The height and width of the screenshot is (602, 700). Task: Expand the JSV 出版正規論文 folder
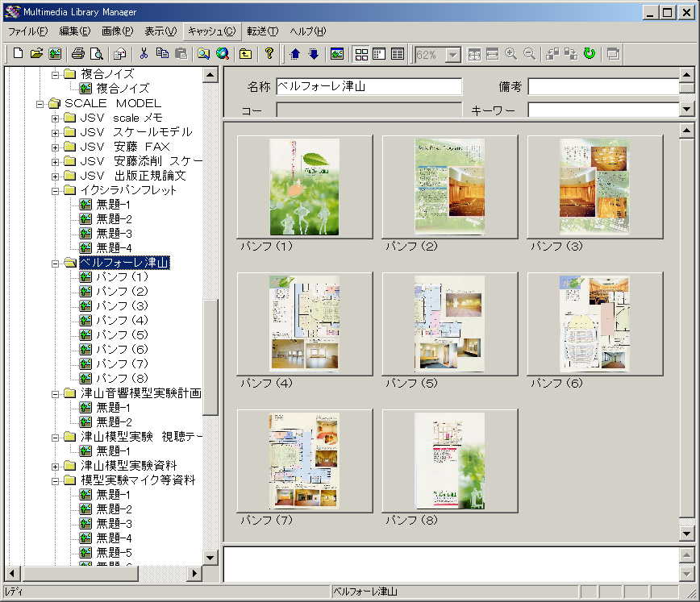coord(55,176)
